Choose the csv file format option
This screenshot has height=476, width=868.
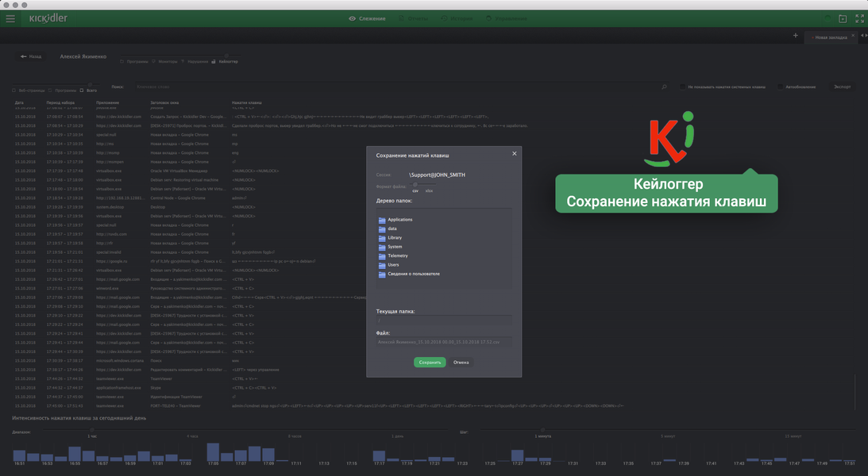(415, 190)
